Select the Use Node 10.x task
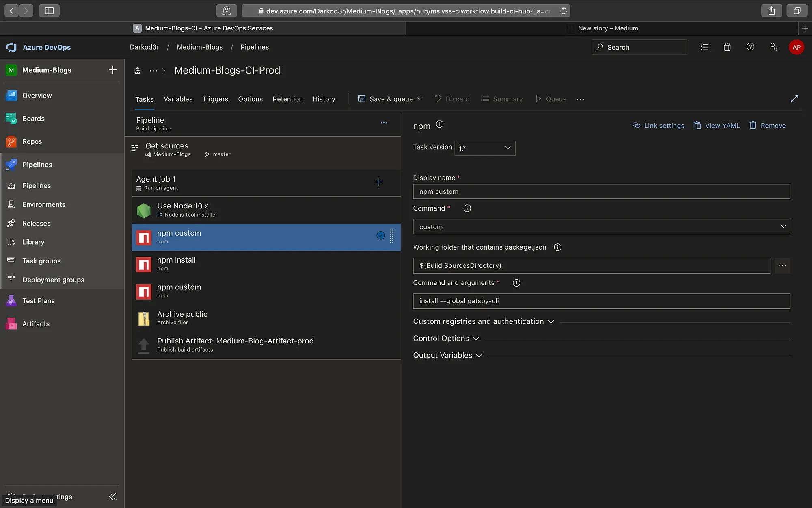This screenshot has height=508, width=812. [266, 210]
